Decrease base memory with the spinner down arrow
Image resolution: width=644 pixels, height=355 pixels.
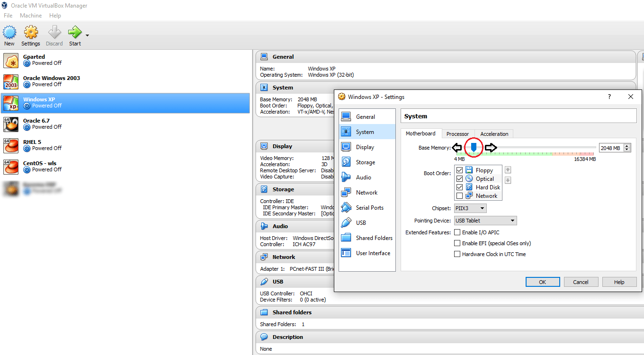point(627,150)
